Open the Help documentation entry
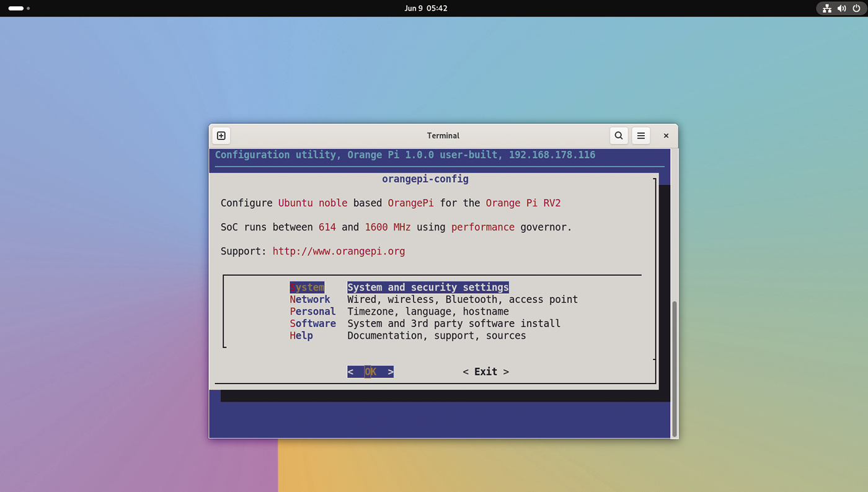 pyautogui.click(x=301, y=335)
